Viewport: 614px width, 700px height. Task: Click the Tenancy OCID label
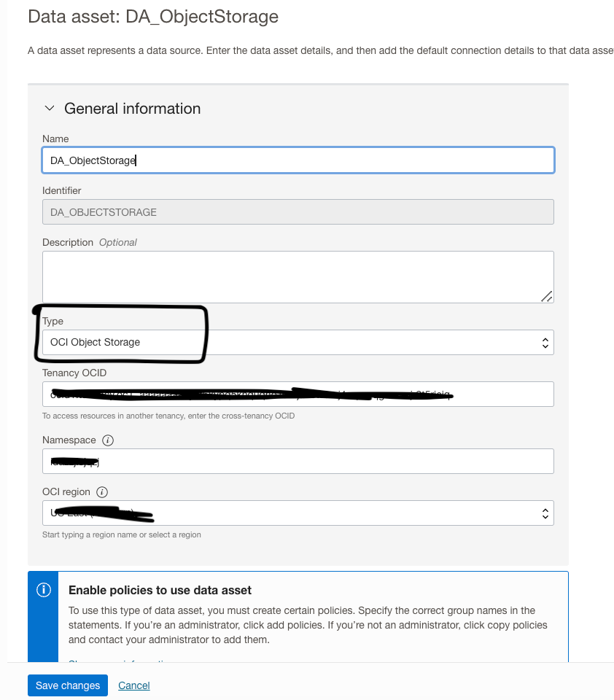(74, 373)
